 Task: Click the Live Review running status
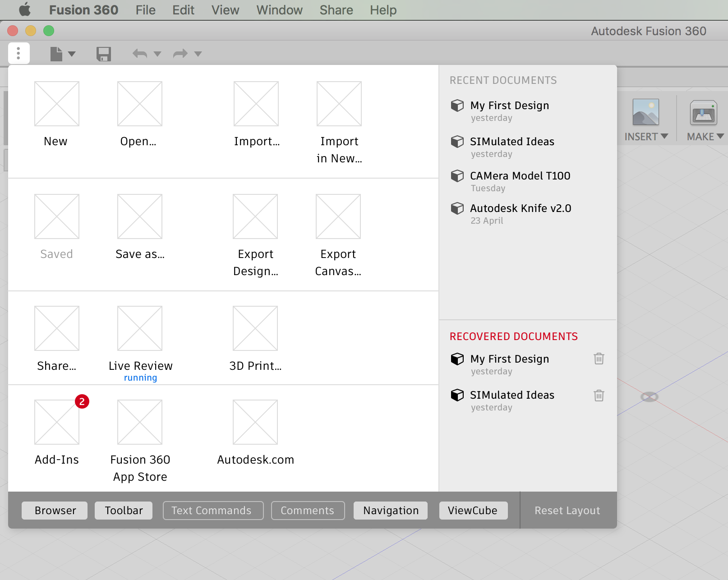[140, 377]
